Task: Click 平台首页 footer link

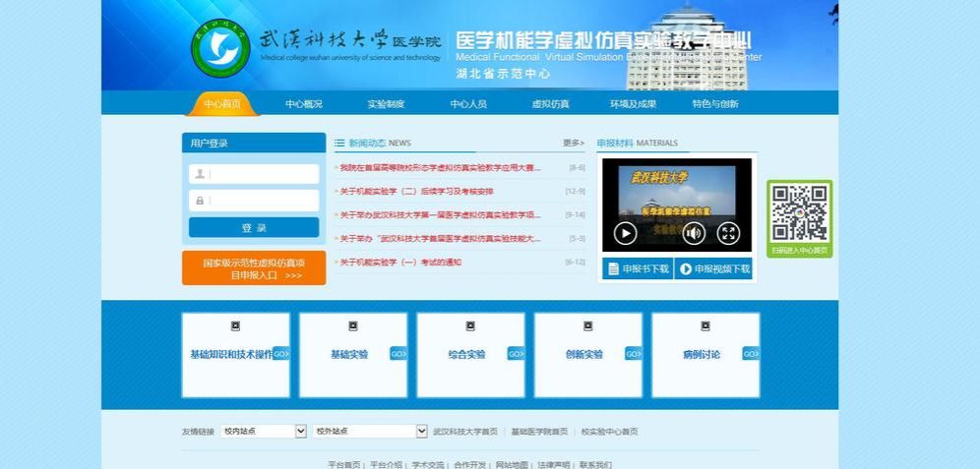Action: (344, 465)
